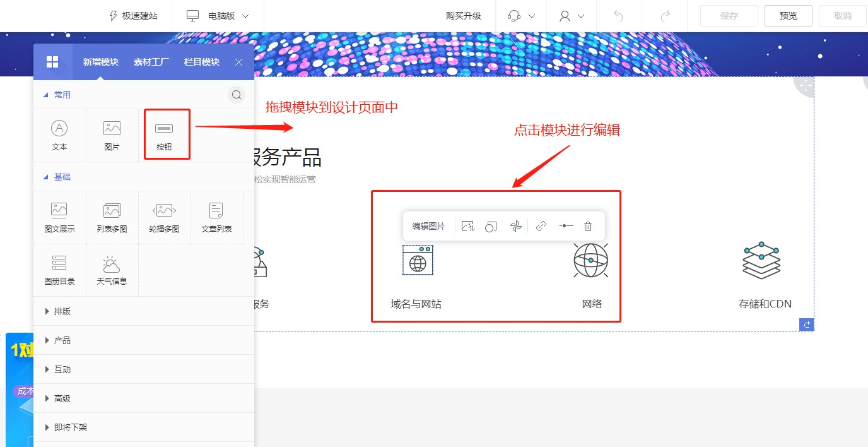
Task: Pick the 天气信息 weather module
Action: 112,270
